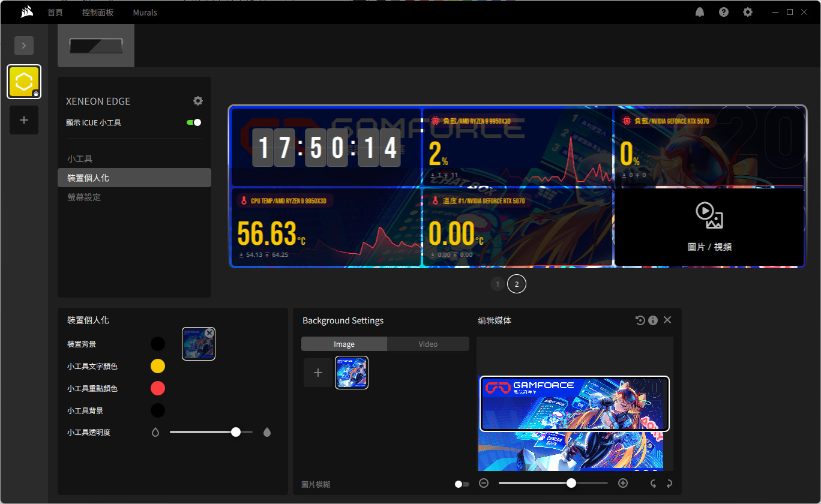Click the Corsair sails logo

click(26, 12)
